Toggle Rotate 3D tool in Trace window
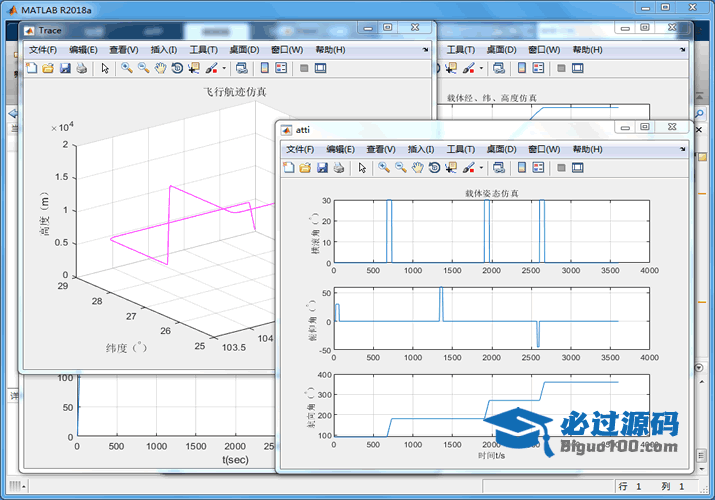 pos(177,69)
